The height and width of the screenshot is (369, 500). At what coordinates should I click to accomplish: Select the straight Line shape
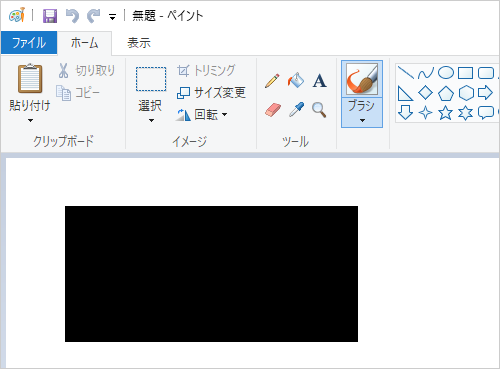[406, 73]
